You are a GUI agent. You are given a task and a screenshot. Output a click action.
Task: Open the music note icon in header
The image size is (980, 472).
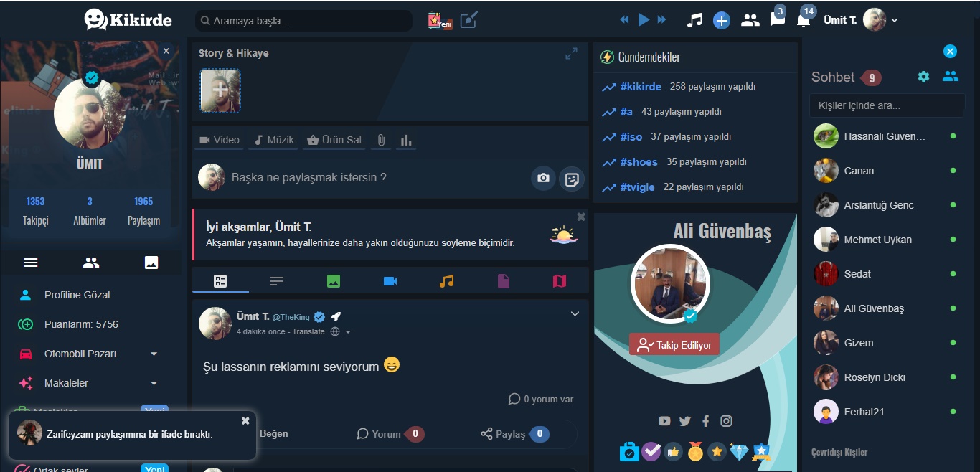point(694,20)
